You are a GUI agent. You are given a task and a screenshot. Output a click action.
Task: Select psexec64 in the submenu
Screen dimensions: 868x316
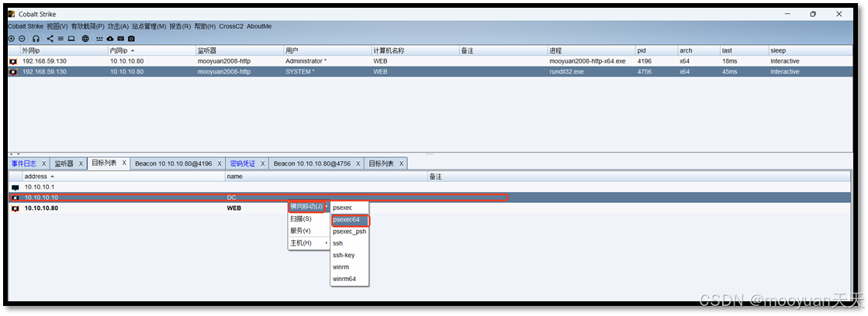350,220
